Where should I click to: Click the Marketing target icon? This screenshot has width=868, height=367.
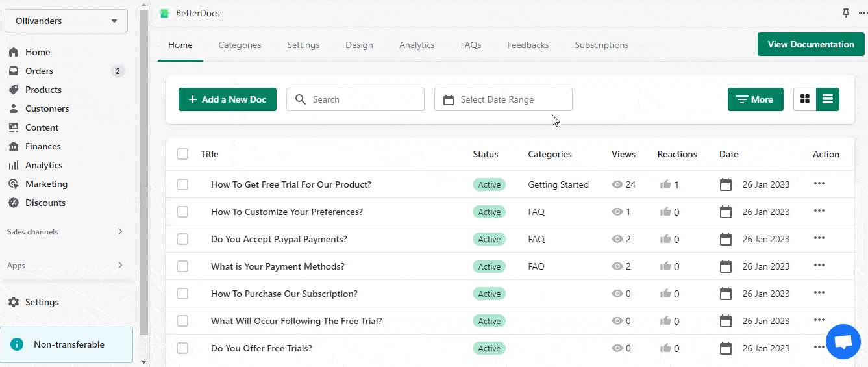point(14,184)
